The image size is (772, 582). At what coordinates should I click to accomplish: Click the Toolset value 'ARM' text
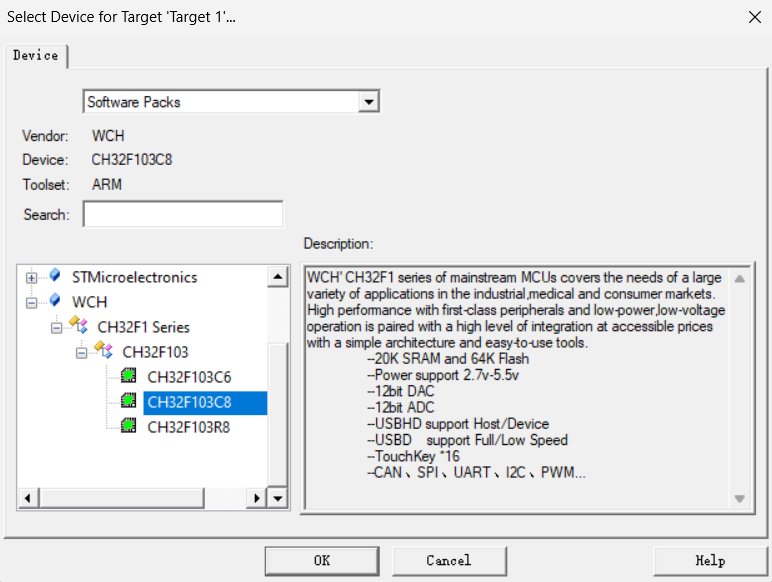(107, 184)
